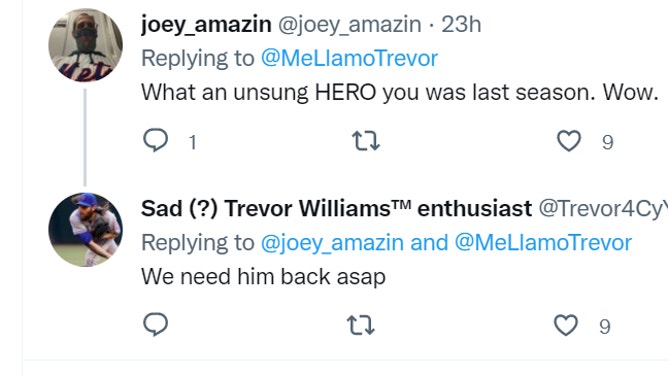Open tweet text 'We need him back asap'
The height and width of the screenshot is (376, 668).
[x=263, y=277]
